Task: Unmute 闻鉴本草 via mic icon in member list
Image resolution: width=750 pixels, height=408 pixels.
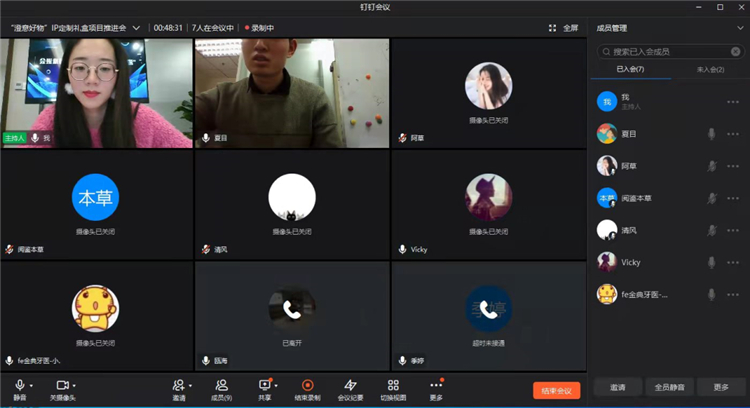Action: click(x=711, y=198)
